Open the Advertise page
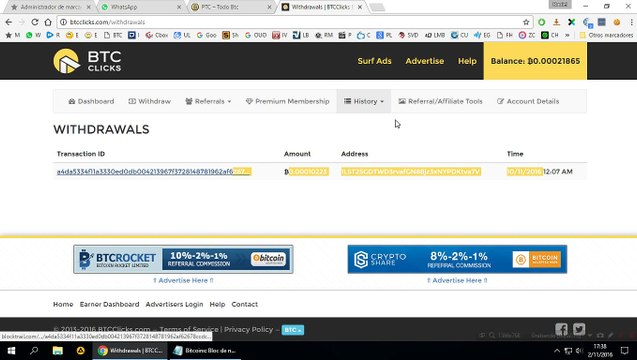The height and width of the screenshot is (360, 637). (x=425, y=61)
